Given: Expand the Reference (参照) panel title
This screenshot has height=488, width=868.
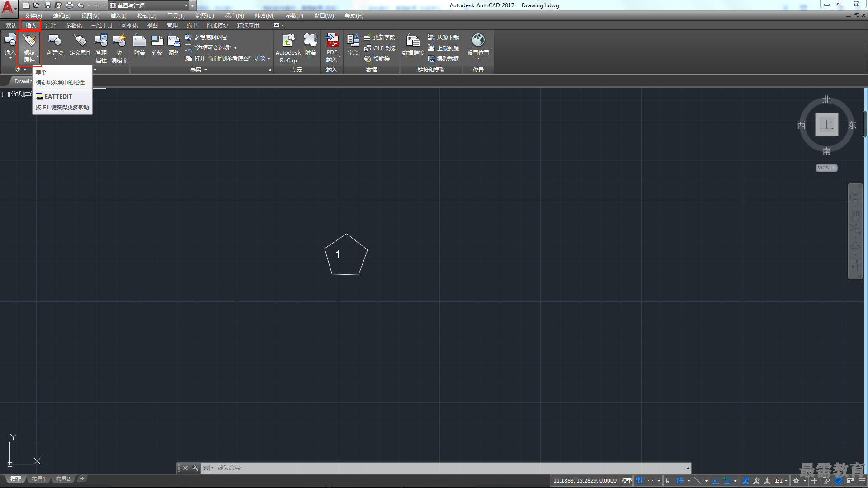Looking at the screenshot, I should point(199,70).
